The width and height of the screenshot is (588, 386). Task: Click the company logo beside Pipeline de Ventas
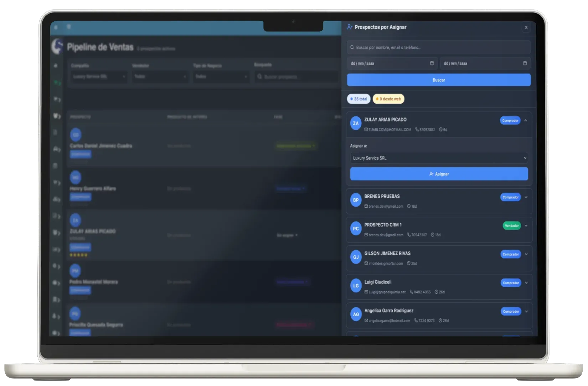click(57, 46)
